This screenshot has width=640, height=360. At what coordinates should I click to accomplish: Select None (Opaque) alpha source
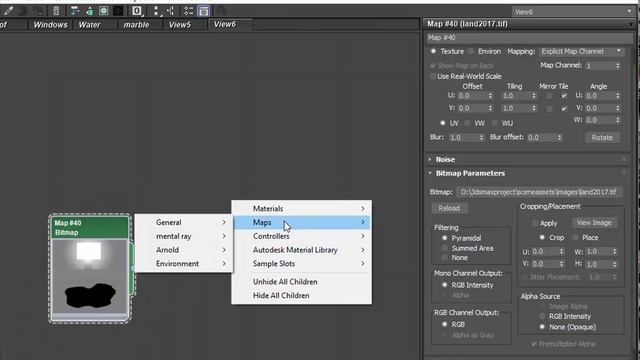click(542, 327)
